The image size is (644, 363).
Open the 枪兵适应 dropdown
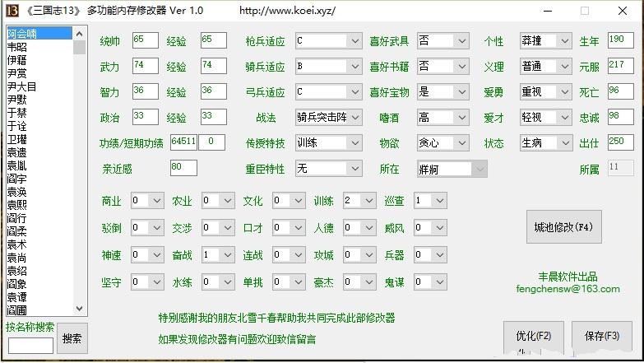328,41
